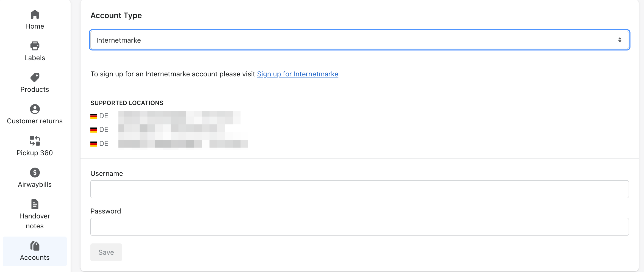This screenshot has width=644, height=272.
Task: Open the Products tag icon
Action: click(x=35, y=77)
